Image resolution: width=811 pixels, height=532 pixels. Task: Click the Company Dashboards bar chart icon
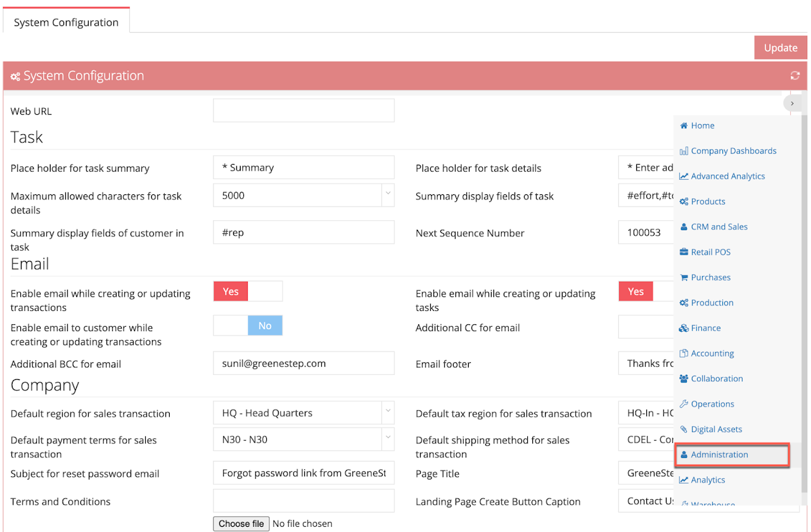[684, 151]
